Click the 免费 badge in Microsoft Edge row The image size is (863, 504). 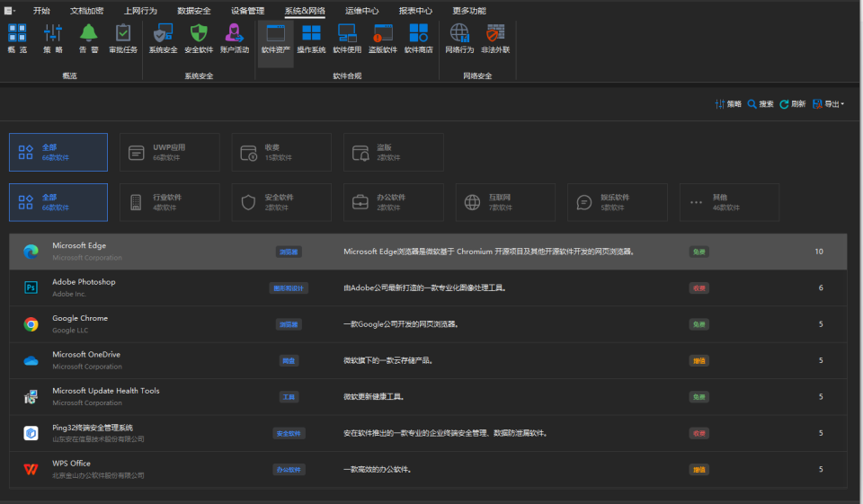tap(699, 252)
